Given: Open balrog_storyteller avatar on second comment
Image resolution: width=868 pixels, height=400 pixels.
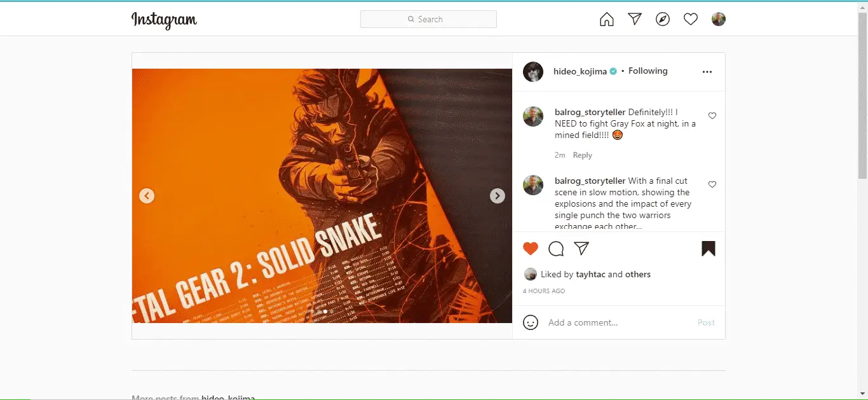Looking at the screenshot, I should (533, 185).
